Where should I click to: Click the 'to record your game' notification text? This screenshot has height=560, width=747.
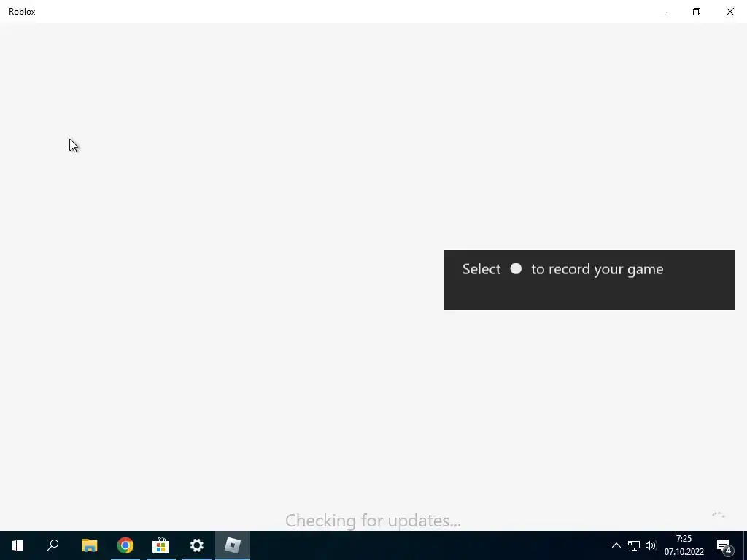(597, 269)
